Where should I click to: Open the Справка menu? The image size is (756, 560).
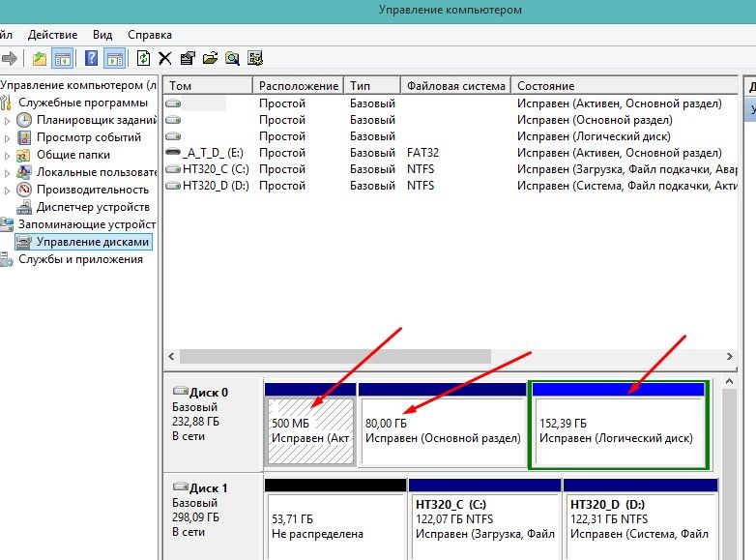[150, 35]
